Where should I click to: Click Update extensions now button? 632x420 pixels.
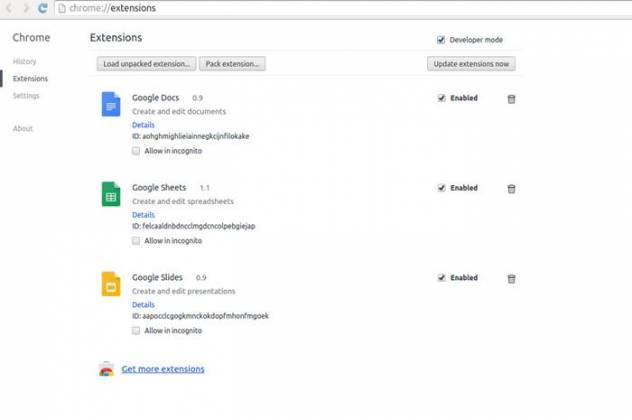click(471, 64)
